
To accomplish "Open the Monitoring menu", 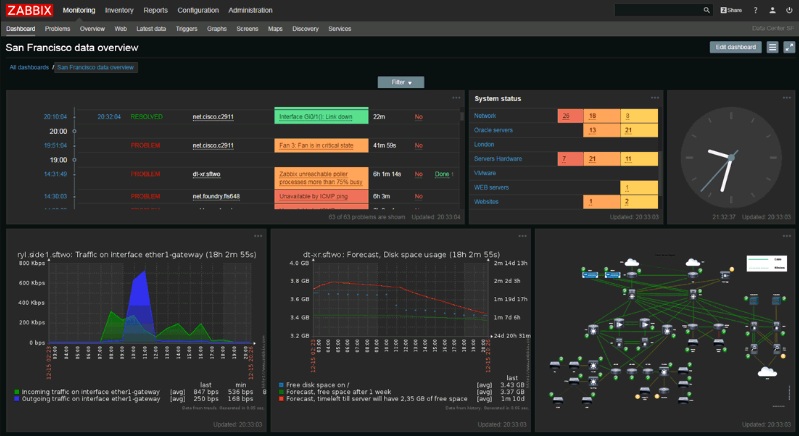I will [78, 10].
